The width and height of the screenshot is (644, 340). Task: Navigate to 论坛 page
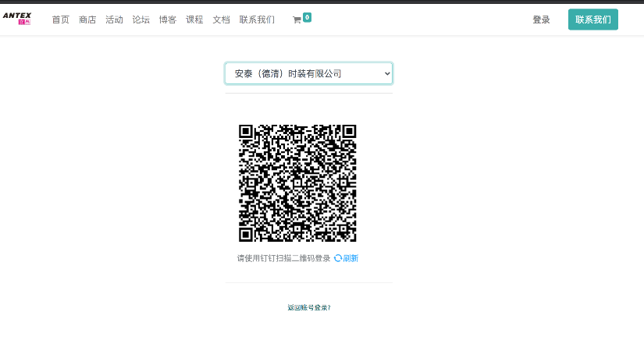[x=141, y=20]
